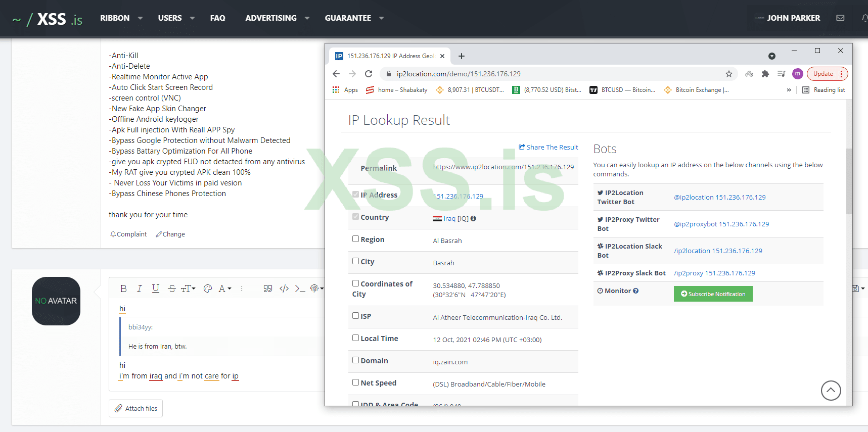This screenshot has height=432, width=868.
Task: Open the text color palette tool
Action: [207, 289]
